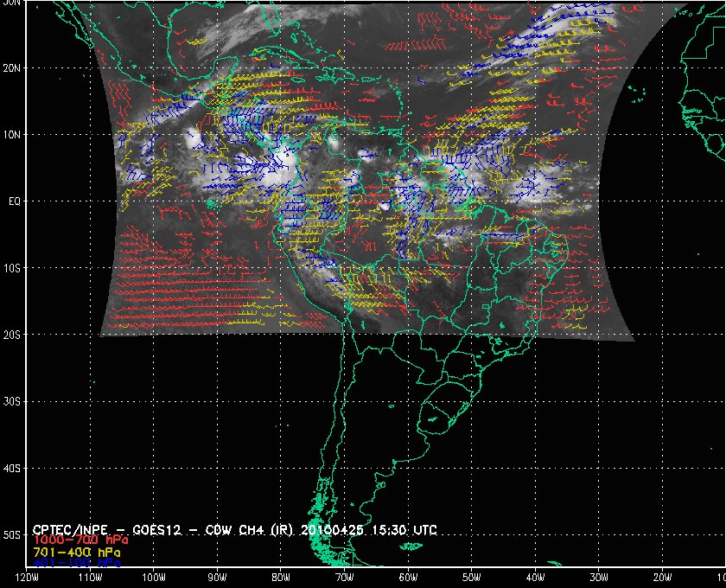Click the 30W longitude axis label
The width and height of the screenshot is (726, 588).
pos(599,578)
